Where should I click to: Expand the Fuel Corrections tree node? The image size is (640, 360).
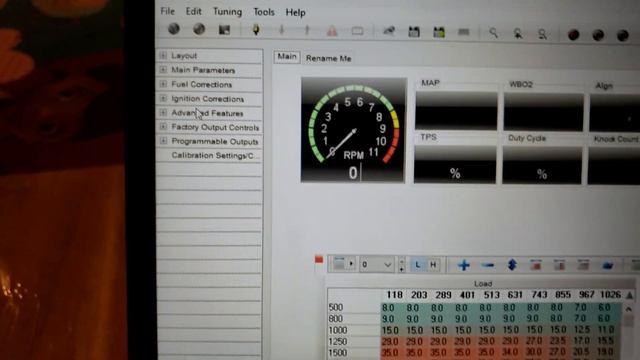tap(163, 84)
